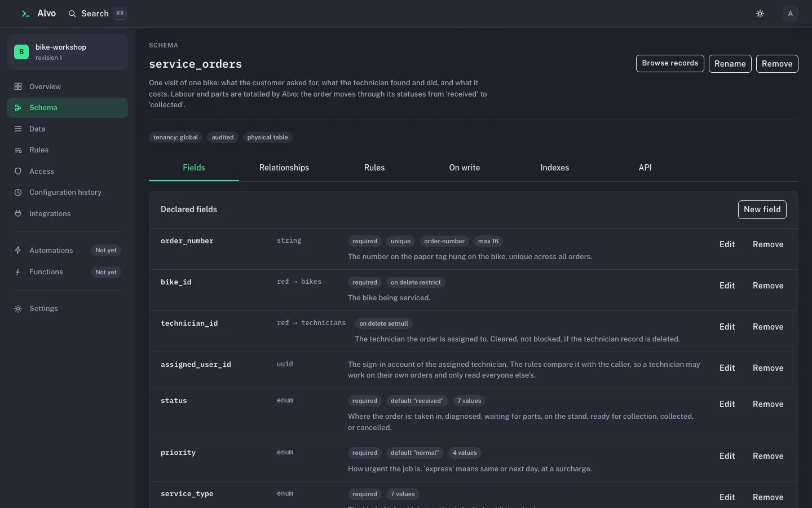Image resolution: width=812 pixels, height=508 pixels.
Task: Open the Access section
Action: click(67, 171)
